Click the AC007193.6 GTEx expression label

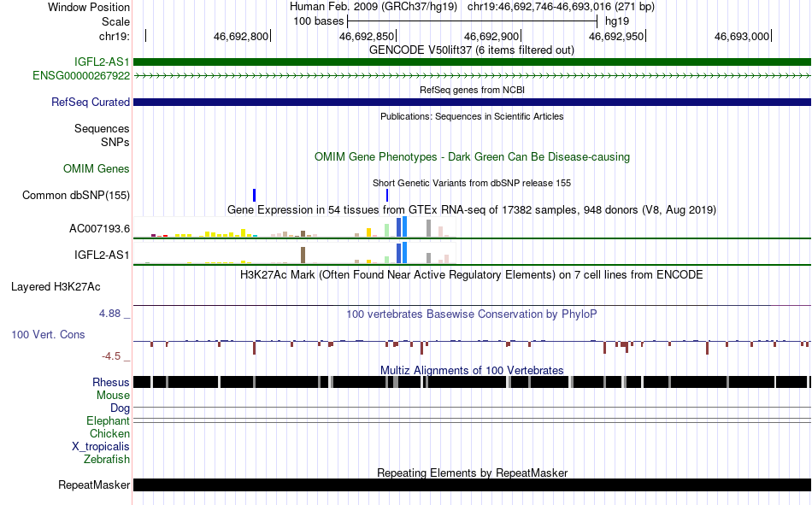(x=99, y=228)
